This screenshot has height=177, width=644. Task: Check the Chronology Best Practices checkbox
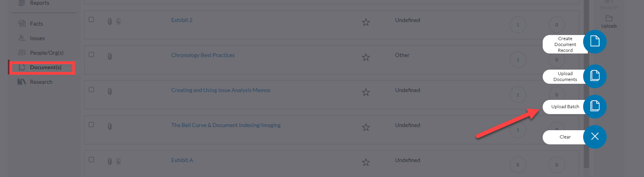coord(91,54)
